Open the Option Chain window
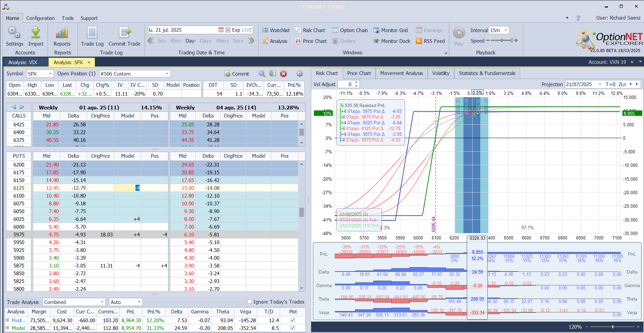This screenshot has width=644, height=333. coord(350,30)
